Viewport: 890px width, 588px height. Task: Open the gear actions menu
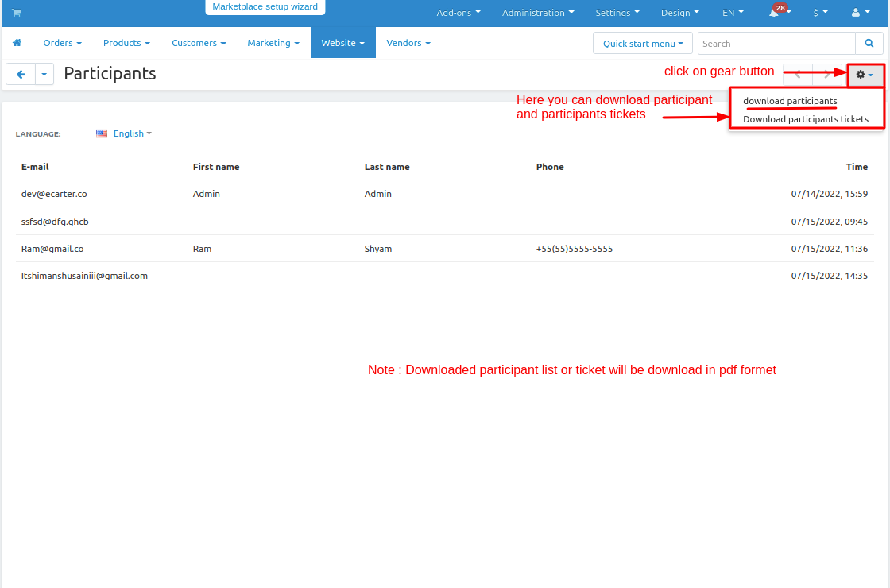(865, 75)
